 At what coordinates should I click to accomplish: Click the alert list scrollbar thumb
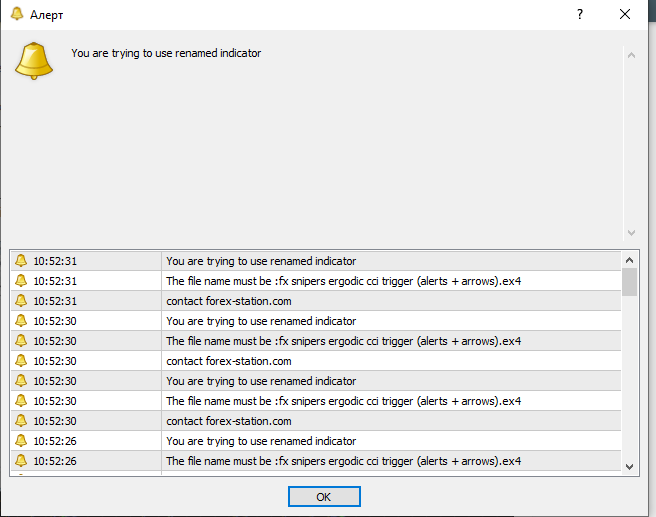pos(630,282)
